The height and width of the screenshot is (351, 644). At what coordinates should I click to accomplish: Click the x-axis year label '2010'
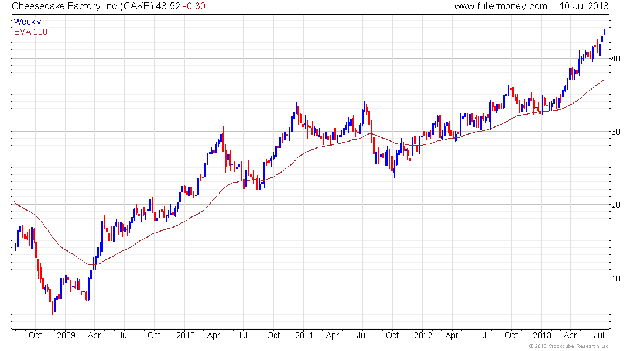[x=185, y=335]
